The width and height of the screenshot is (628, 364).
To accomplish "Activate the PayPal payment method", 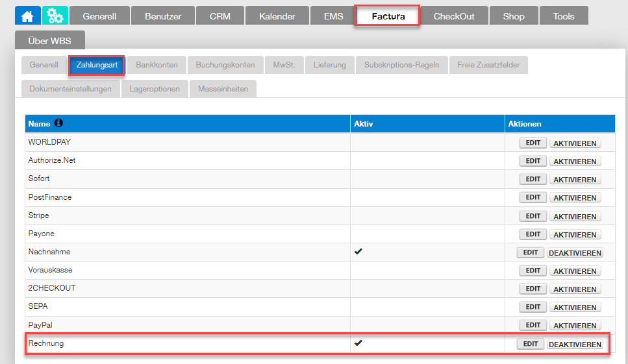I will [x=575, y=326].
